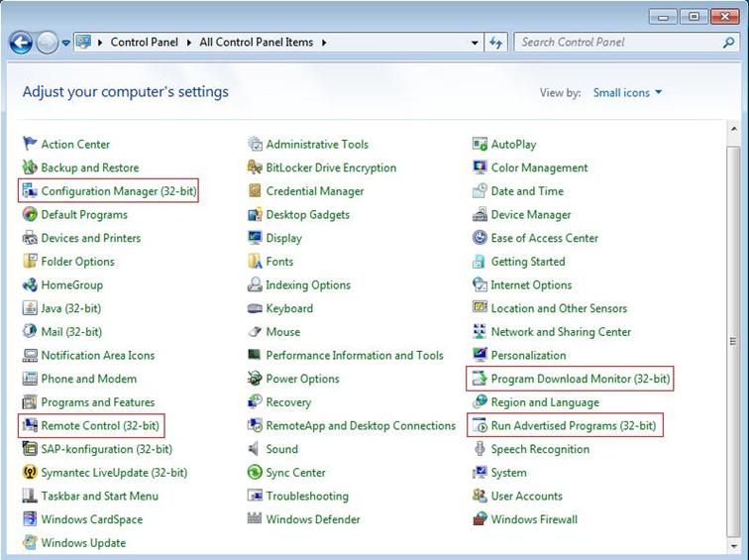
Task: Click the HomeGroup icon
Action: point(30,284)
